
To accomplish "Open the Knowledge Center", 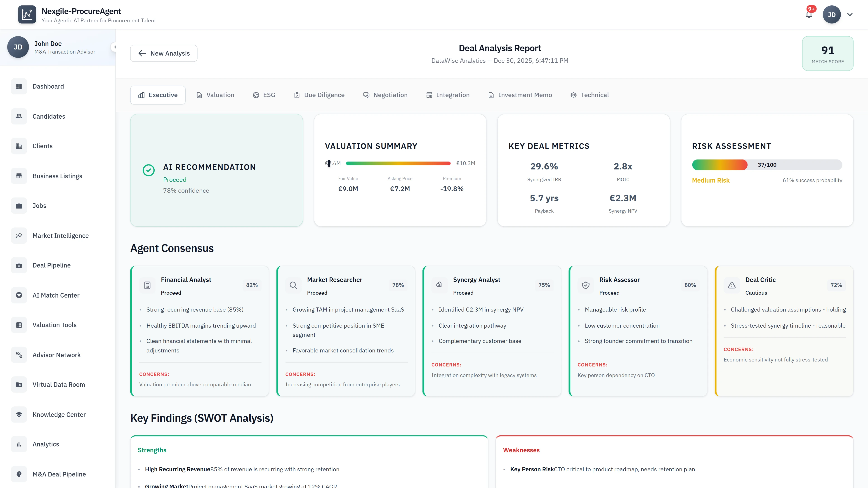I will point(59,414).
